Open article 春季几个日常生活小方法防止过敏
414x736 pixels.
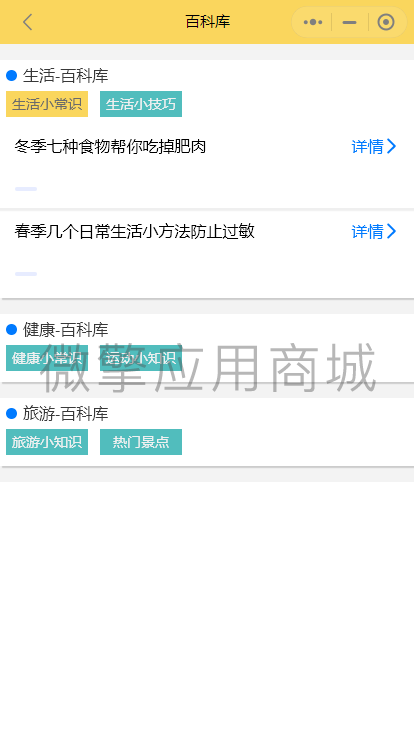[135, 231]
